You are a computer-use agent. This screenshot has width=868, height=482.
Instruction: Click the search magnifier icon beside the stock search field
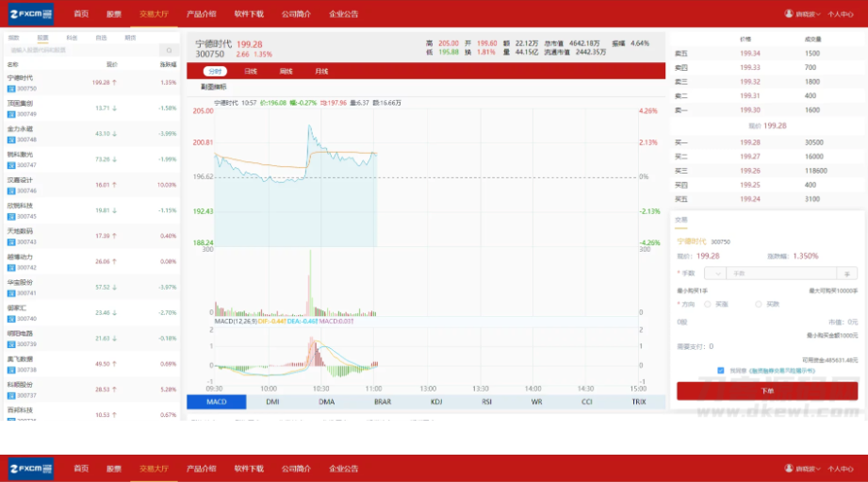pyautogui.click(x=169, y=50)
